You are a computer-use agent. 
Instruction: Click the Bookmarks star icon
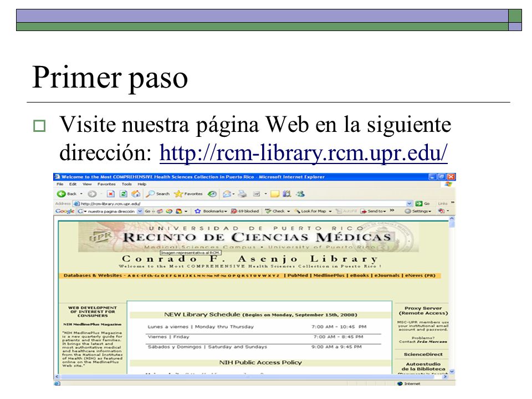click(198, 211)
